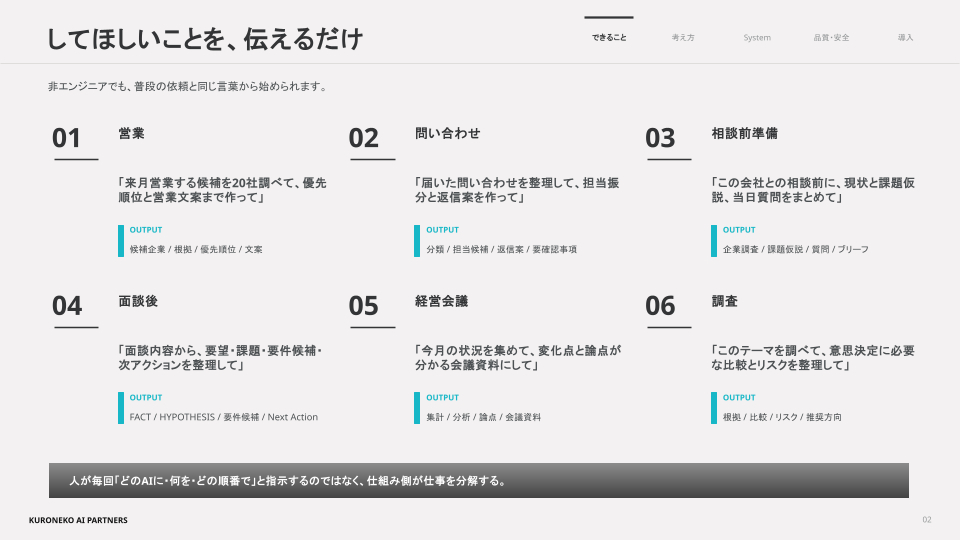960x540 pixels.
Task: Click OUTPUT label under 相談前準備
Action: [x=739, y=230]
